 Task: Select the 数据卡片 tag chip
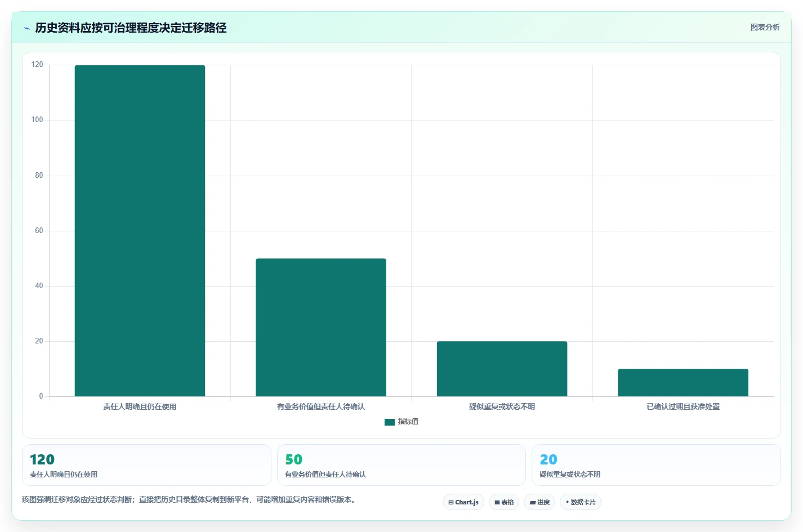(x=581, y=502)
